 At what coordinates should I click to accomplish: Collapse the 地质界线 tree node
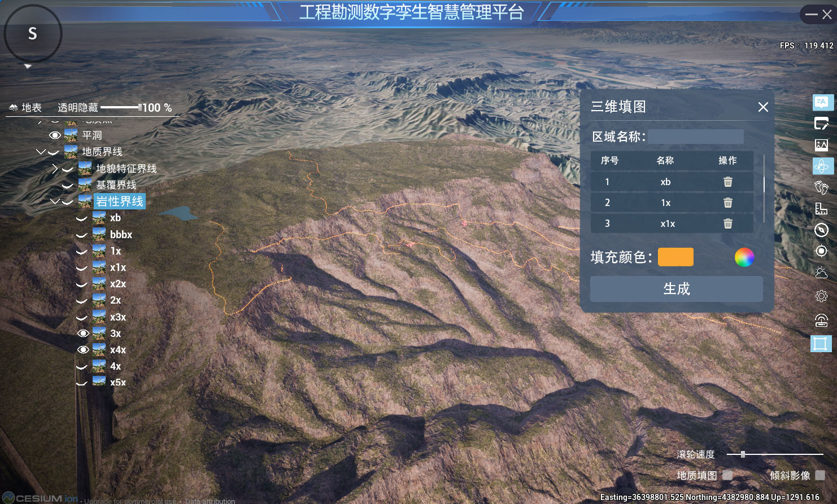[x=41, y=152]
